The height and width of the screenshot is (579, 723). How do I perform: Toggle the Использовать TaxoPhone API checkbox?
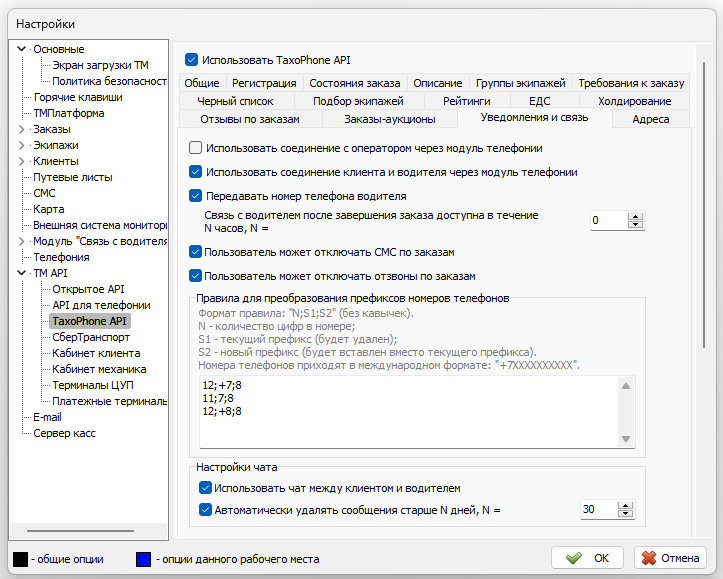click(191, 60)
